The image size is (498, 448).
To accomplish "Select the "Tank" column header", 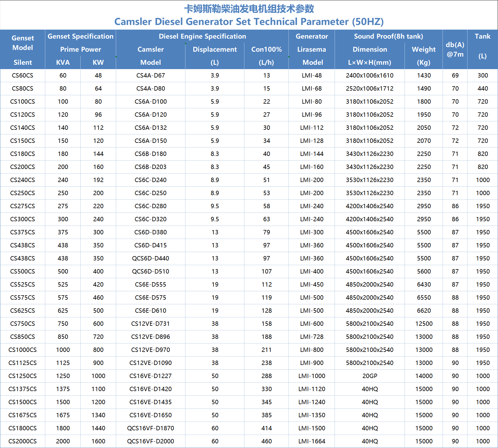I will tap(483, 36).
